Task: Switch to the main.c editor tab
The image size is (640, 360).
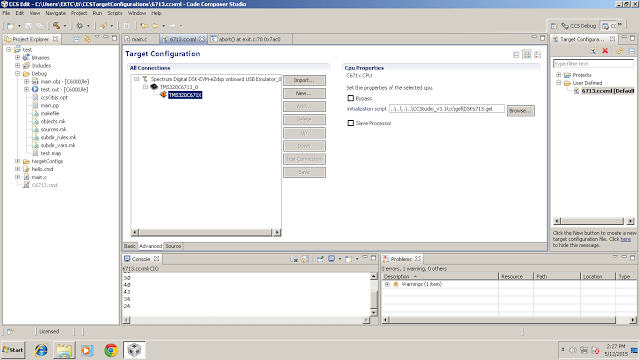Action: [x=140, y=39]
